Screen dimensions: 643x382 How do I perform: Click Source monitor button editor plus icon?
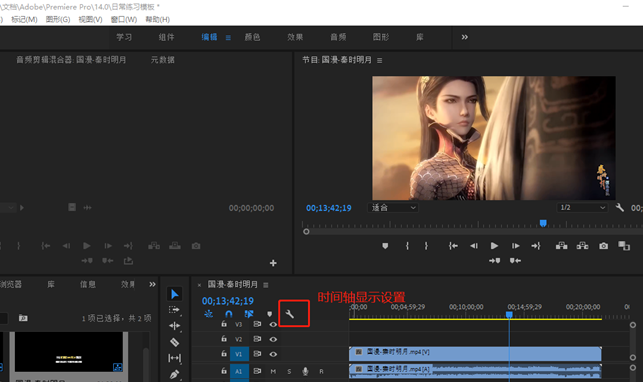[x=273, y=263]
